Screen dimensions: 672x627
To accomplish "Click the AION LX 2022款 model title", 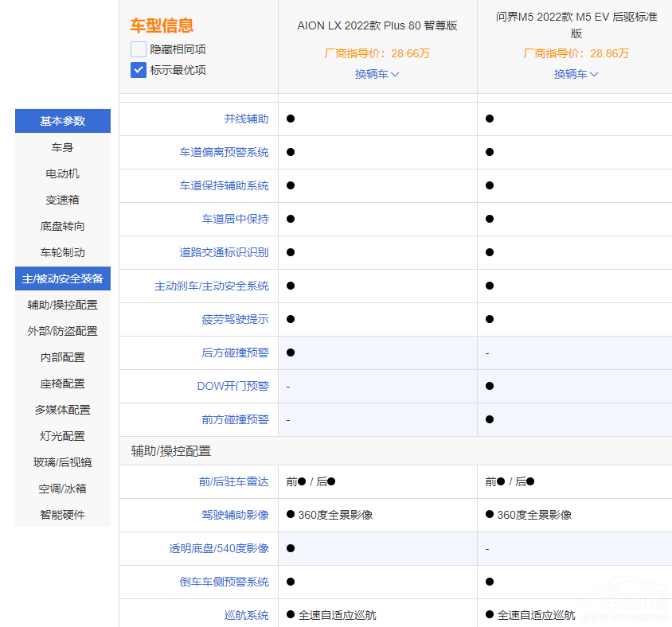I will tap(377, 25).
